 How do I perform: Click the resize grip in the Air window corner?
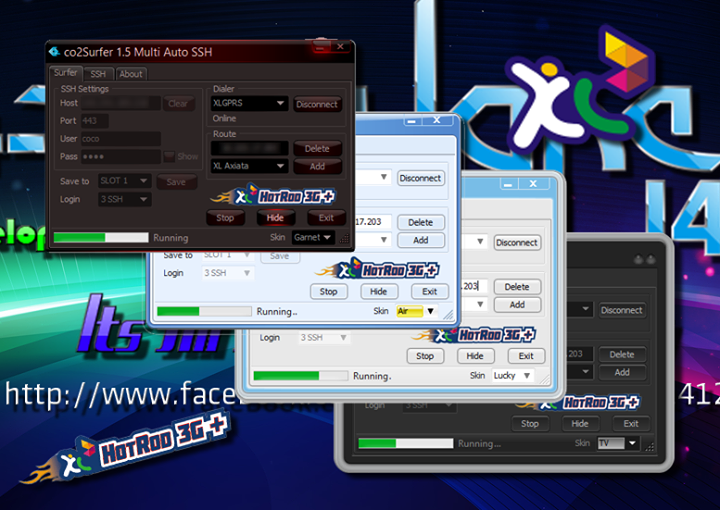pos(448,315)
